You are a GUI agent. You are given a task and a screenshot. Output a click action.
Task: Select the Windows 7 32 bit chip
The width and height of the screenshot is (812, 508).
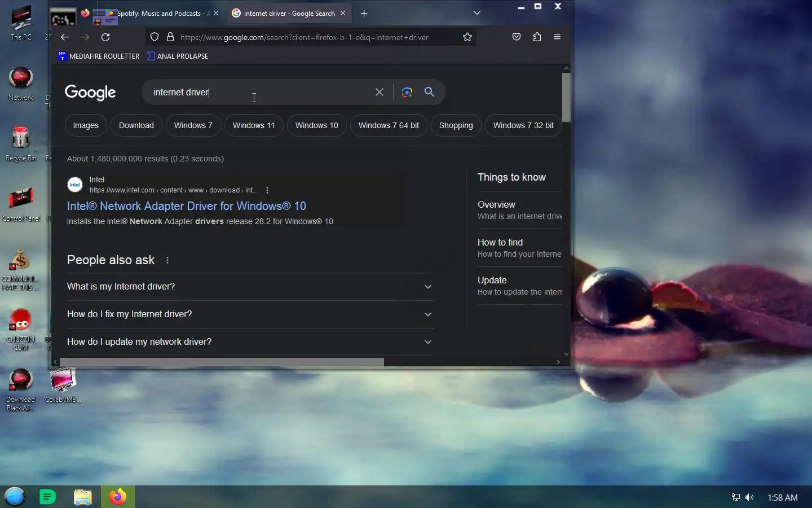[x=523, y=125]
